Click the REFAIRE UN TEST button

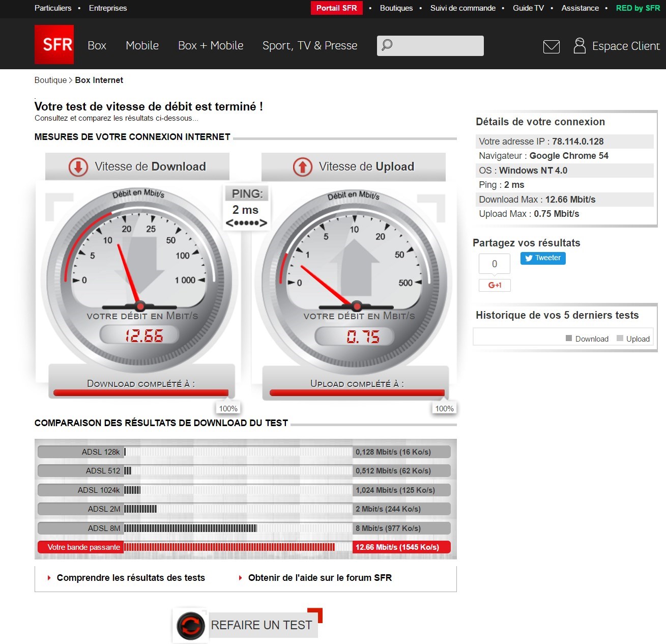[x=260, y=625]
